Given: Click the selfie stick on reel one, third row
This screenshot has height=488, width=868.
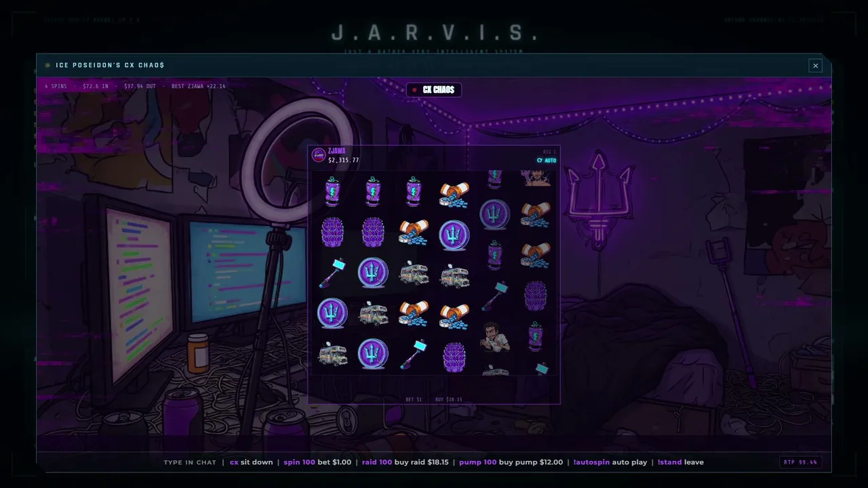Looking at the screenshot, I should pyautogui.click(x=332, y=273).
